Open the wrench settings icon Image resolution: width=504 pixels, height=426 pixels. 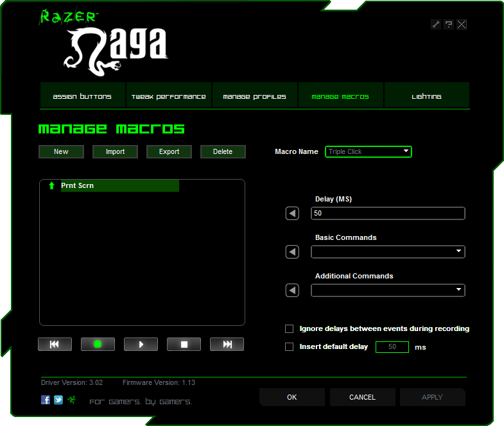tap(436, 24)
